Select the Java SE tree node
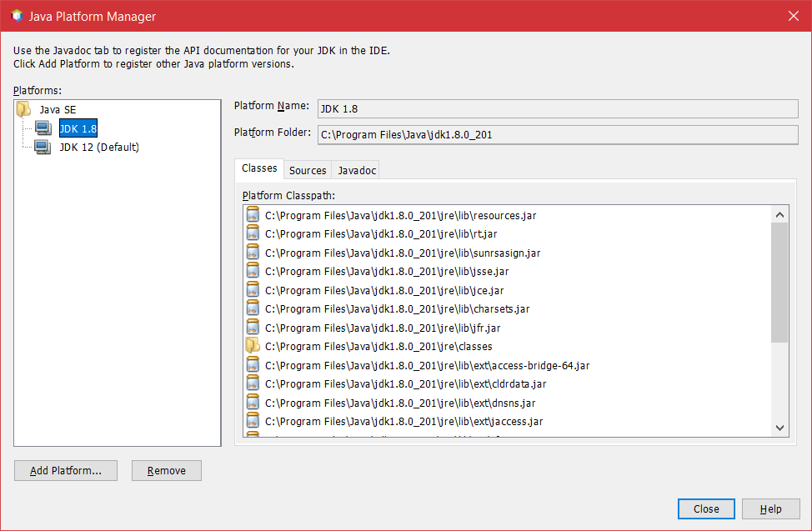 (58, 109)
